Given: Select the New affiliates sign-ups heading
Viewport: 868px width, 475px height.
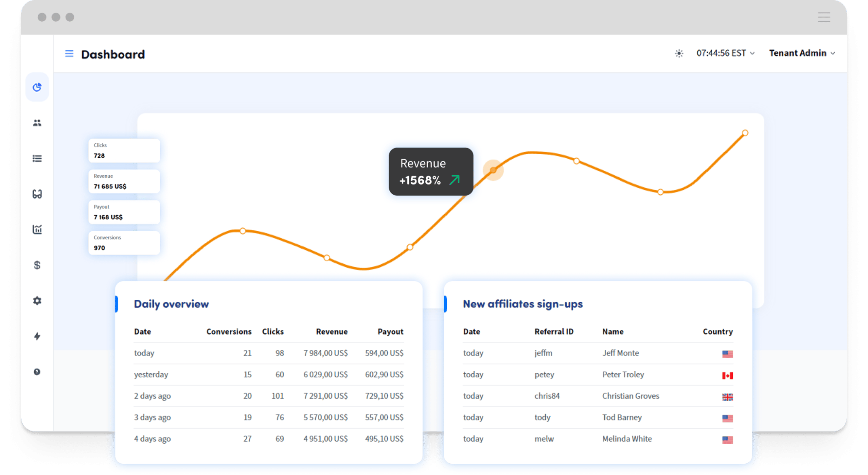Looking at the screenshot, I should [523, 304].
